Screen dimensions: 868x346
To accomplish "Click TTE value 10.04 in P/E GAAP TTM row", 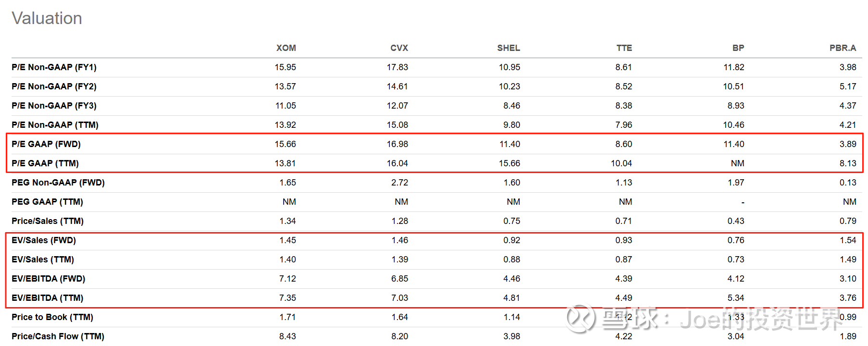I will tap(621, 163).
